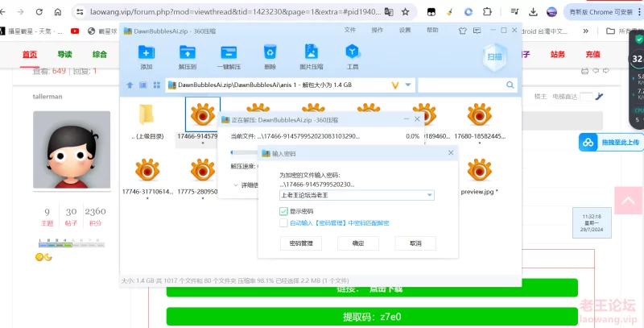Open the Chrome downloads icon
644x328 pixels.
533,12
